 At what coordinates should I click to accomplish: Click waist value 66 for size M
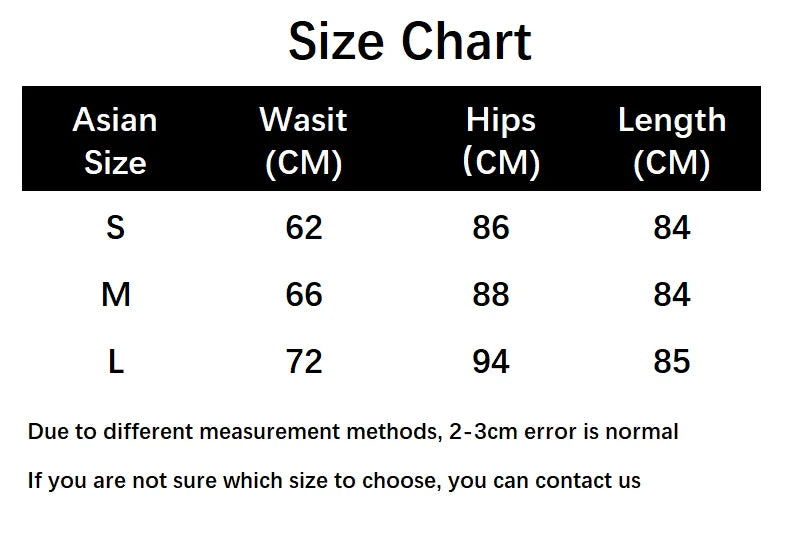tap(304, 295)
